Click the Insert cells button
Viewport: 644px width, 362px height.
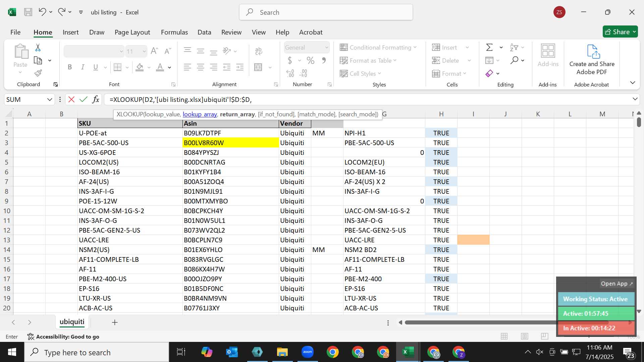pos(445,48)
